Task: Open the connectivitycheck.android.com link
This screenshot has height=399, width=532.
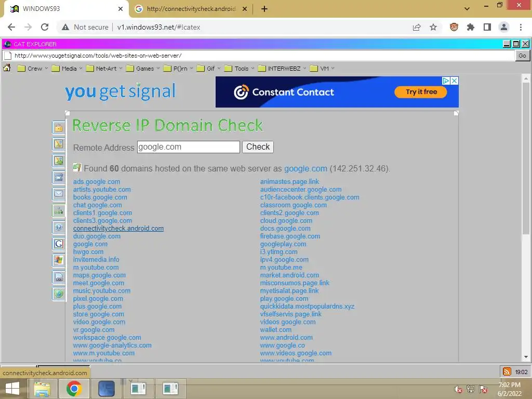Action: coord(118,229)
